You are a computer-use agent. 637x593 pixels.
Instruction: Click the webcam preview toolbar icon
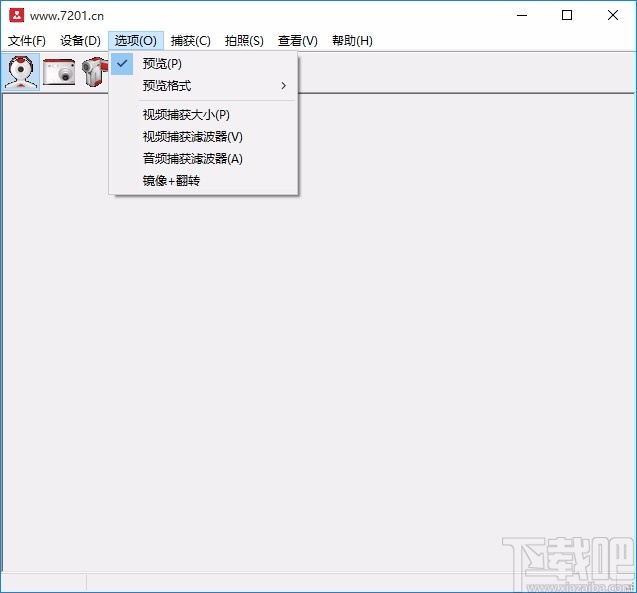pyautogui.click(x=21, y=72)
